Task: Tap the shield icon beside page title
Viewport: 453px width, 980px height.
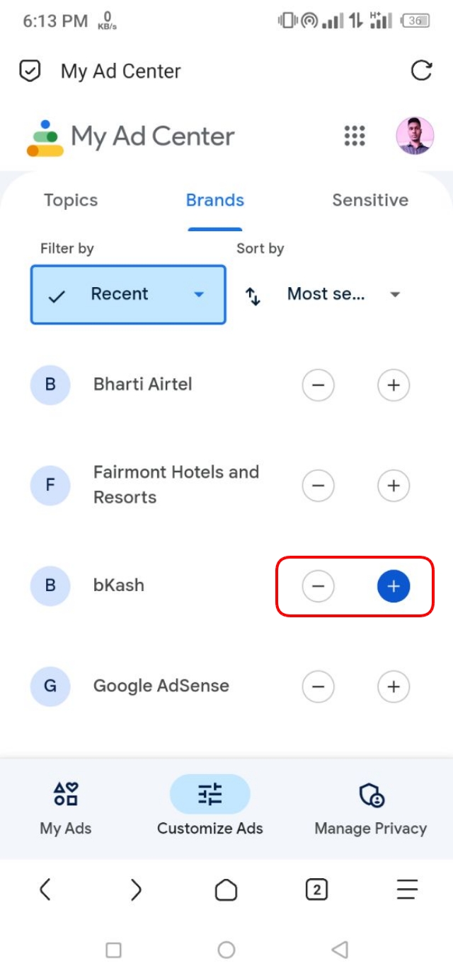Action: [30, 71]
